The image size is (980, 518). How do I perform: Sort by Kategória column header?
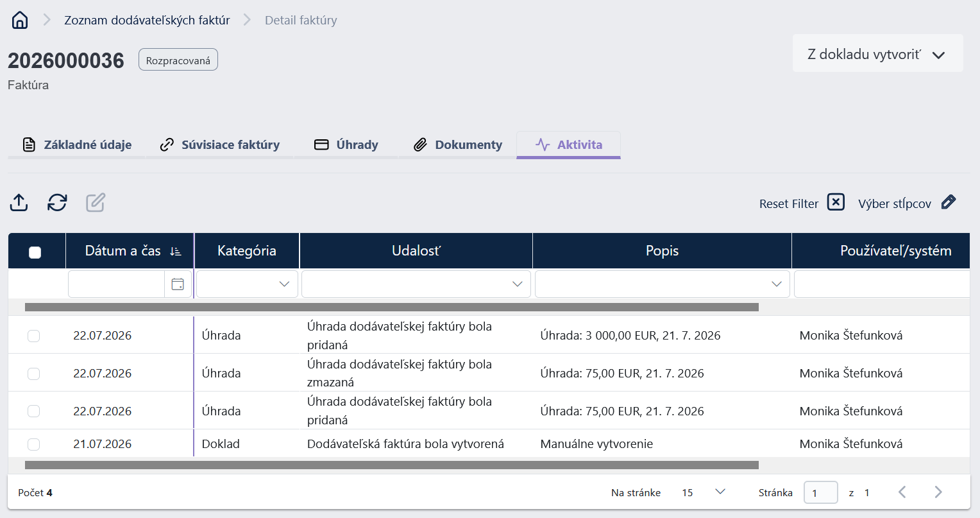click(247, 251)
